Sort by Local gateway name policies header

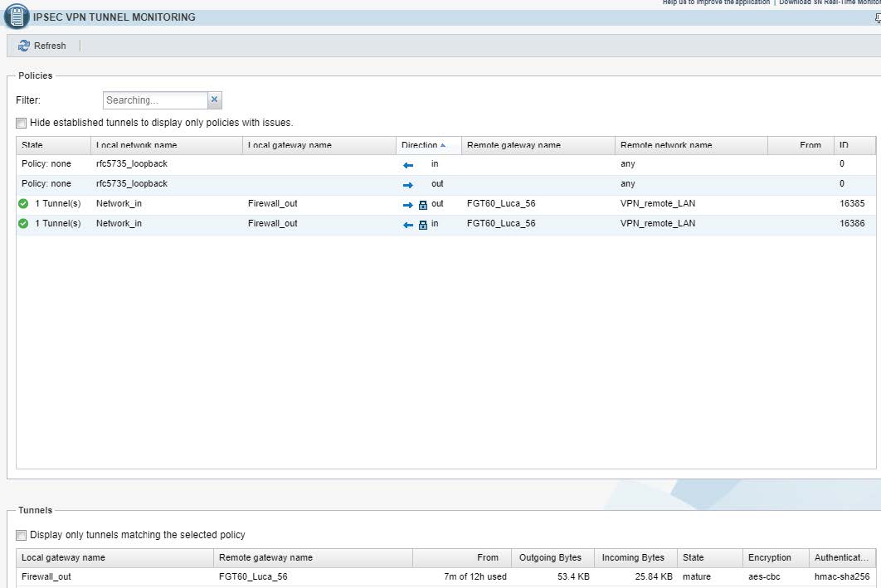(x=319, y=145)
